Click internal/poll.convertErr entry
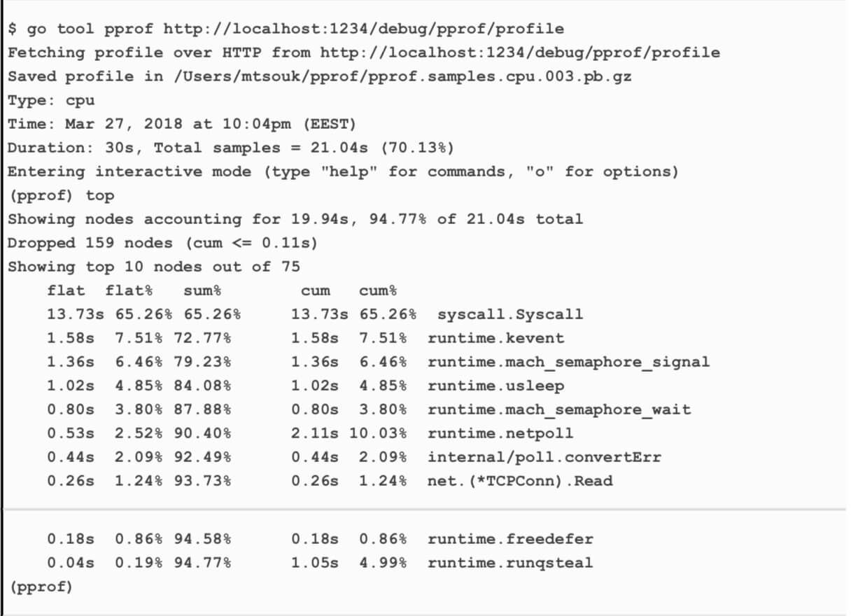This screenshot has width=851, height=616. tap(544, 457)
